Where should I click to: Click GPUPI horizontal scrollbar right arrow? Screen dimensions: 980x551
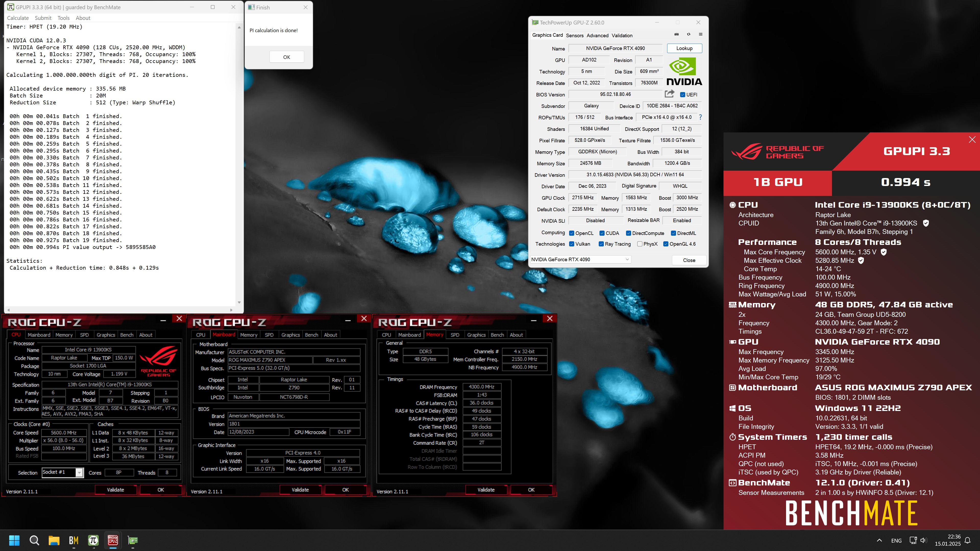(231, 310)
